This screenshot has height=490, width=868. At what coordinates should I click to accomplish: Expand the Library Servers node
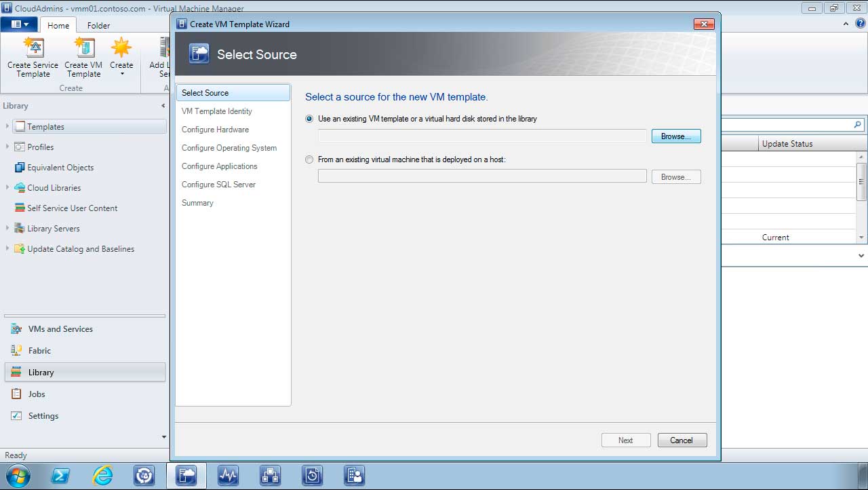(x=7, y=228)
